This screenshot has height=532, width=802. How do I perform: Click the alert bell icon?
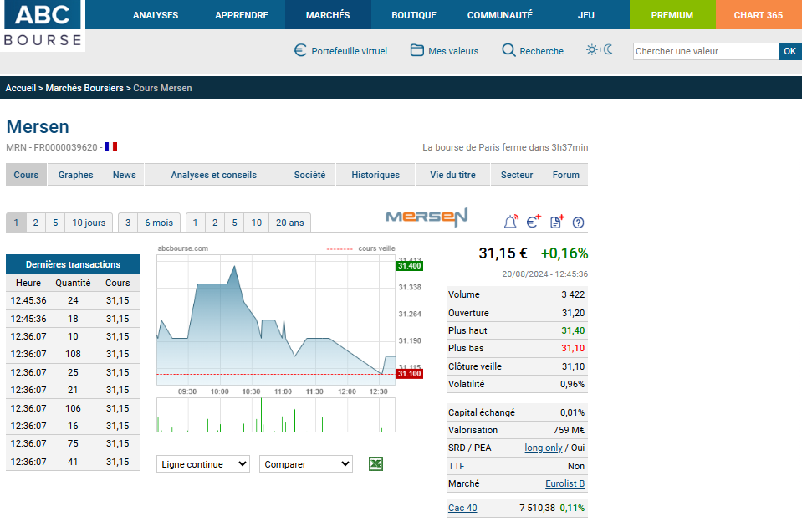510,222
